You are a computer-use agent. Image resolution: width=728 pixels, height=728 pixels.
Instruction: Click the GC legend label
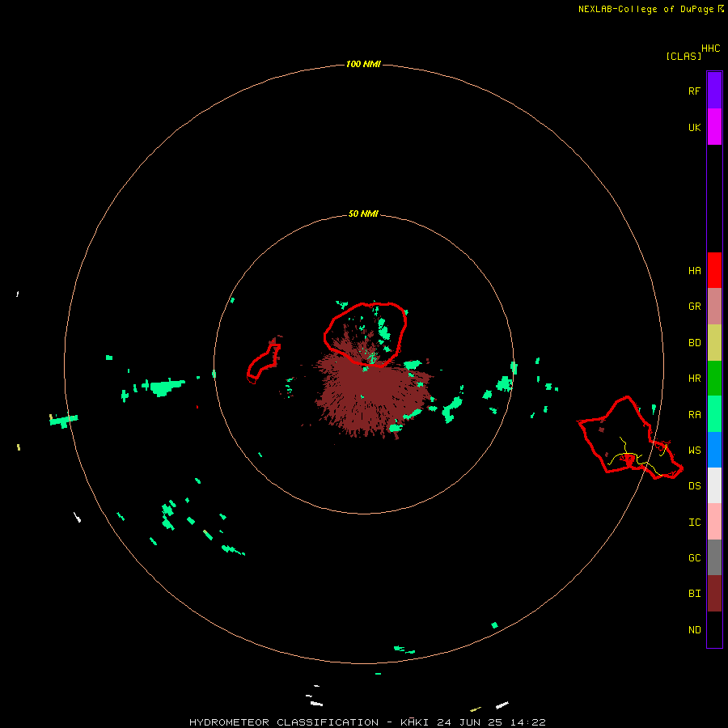tap(694, 558)
